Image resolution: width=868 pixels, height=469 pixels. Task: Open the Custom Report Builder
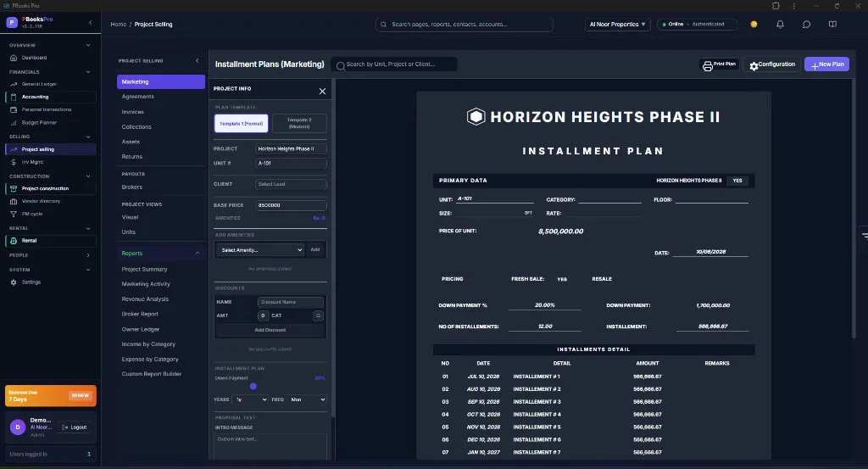160,374
